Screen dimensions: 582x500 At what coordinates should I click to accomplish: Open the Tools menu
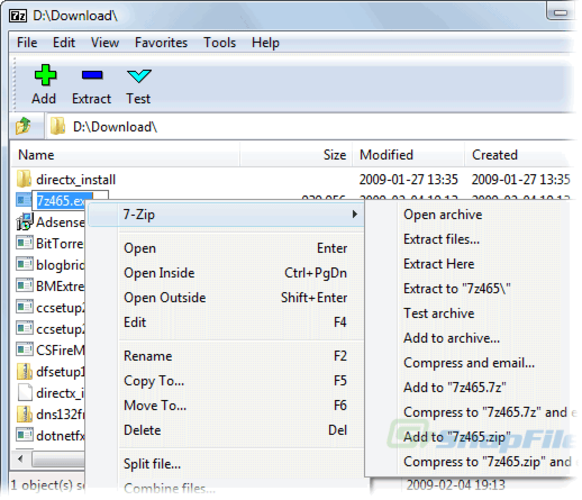(x=220, y=42)
